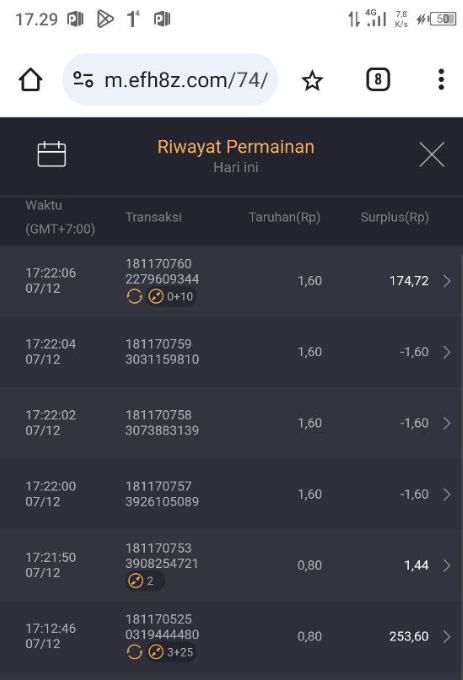The height and width of the screenshot is (680, 463).
Task: Close the Riwayat Permainan panel
Action: pyautogui.click(x=432, y=154)
